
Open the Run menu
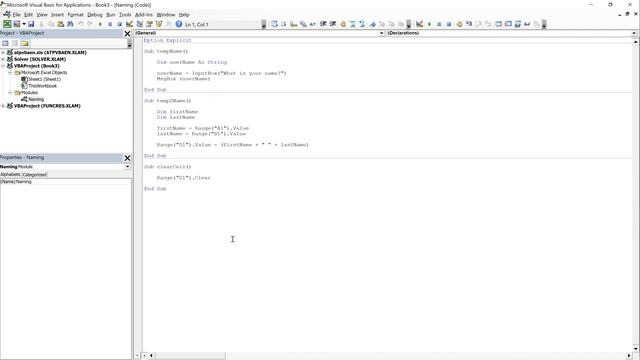[x=111, y=15]
